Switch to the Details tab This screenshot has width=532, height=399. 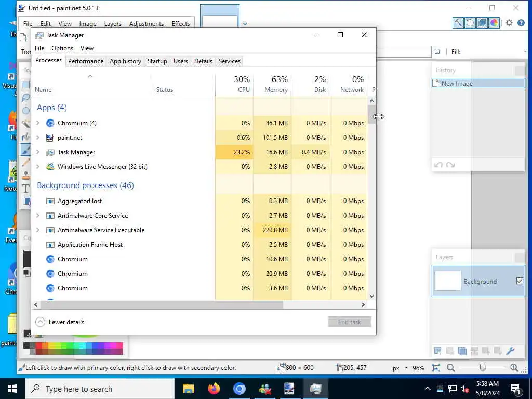(x=203, y=61)
